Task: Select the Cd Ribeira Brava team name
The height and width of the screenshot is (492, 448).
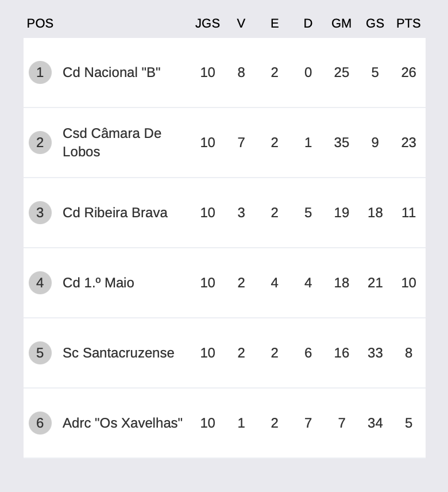Action: tap(115, 213)
